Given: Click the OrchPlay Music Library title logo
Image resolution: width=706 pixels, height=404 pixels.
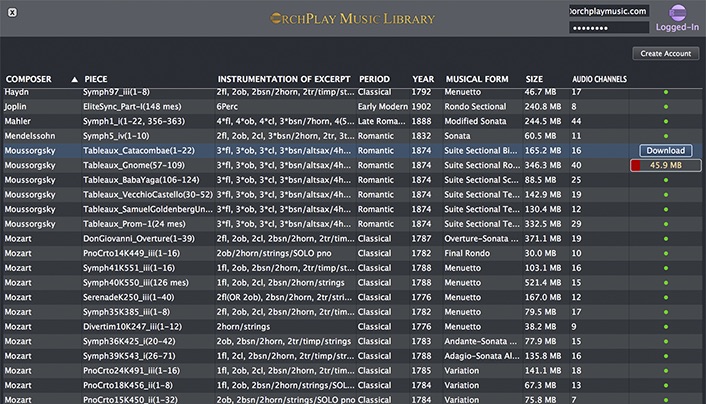Looking at the screenshot, I should click(353, 18).
